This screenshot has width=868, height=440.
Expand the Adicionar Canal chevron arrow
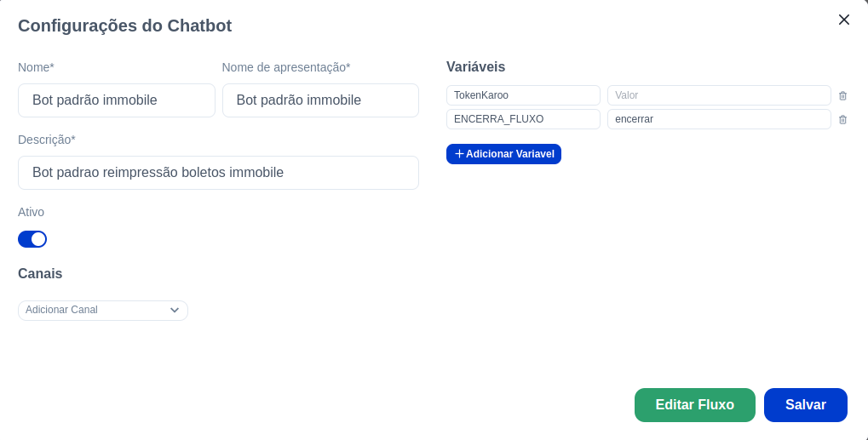(x=175, y=310)
